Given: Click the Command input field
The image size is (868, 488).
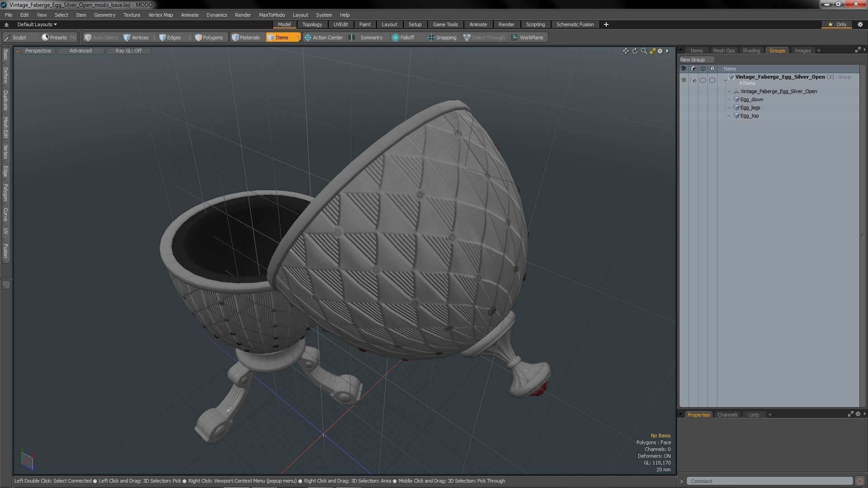Looking at the screenshot, I should (x=769, y=481).
